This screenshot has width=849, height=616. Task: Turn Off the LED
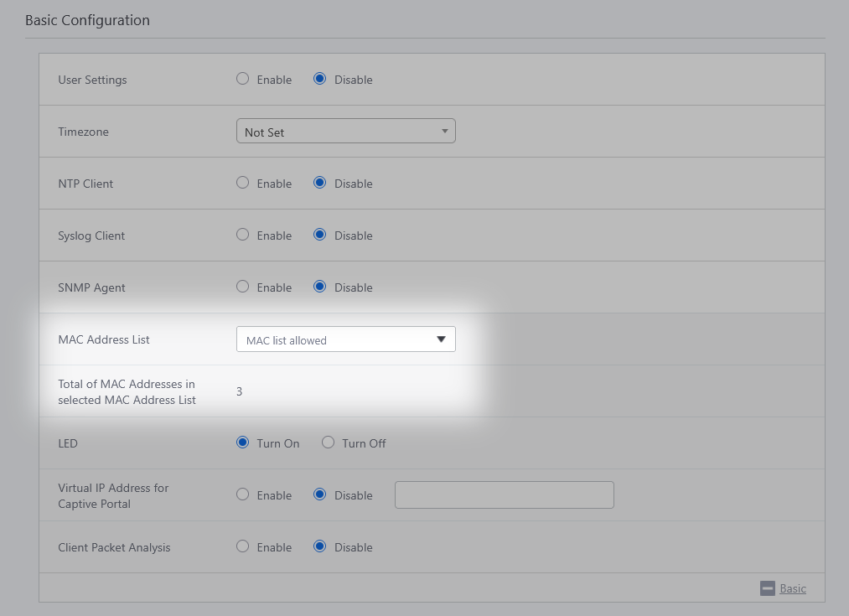point(328,443)
